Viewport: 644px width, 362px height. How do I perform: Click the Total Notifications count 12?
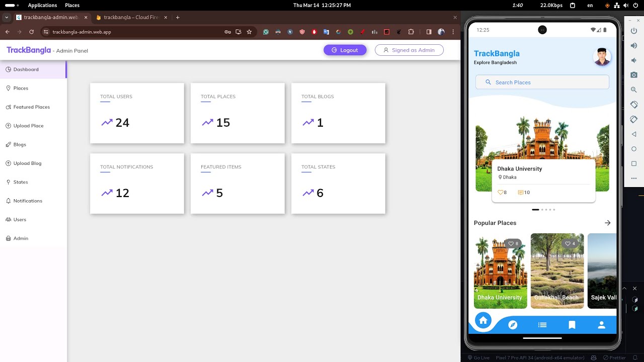[x=122, y=193]
